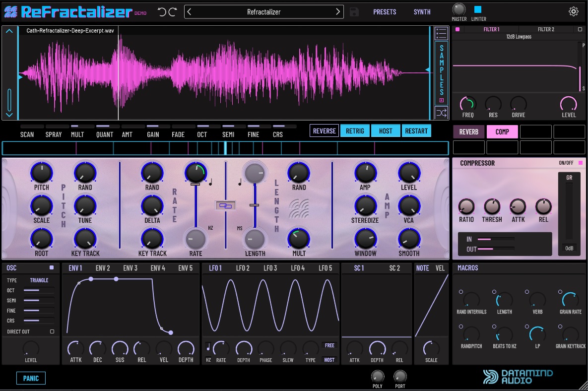Screen dimensions: 588x391
Task: Click the LFO FREE mode button
Action: [329, 346]
